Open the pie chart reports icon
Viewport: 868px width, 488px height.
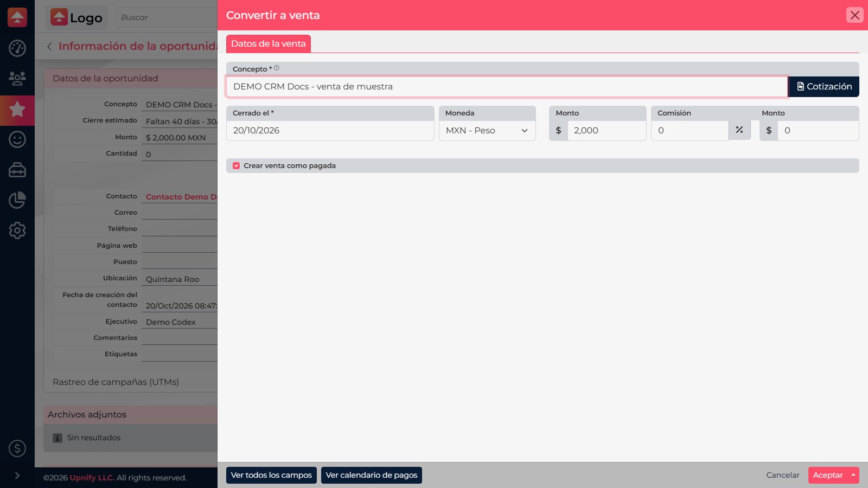tap(17, 200)
